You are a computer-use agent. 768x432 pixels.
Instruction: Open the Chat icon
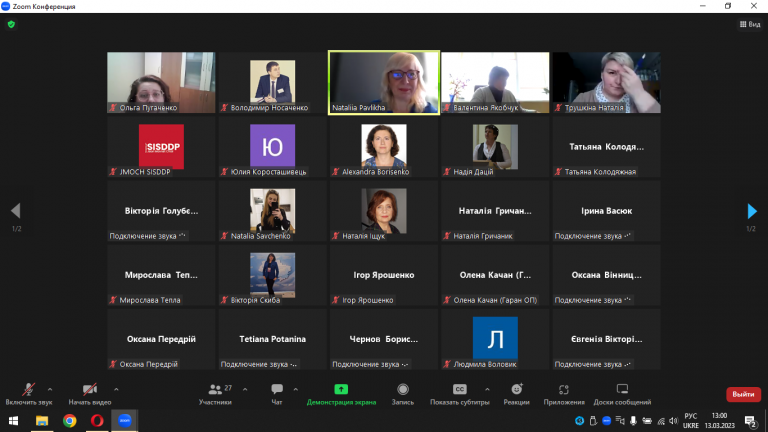277,389
